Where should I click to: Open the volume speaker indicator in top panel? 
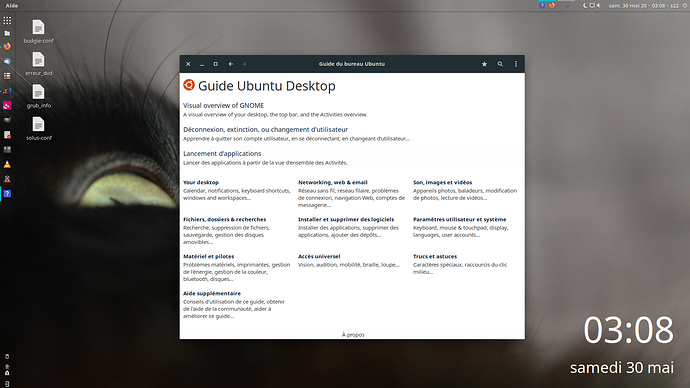[598, 5]
